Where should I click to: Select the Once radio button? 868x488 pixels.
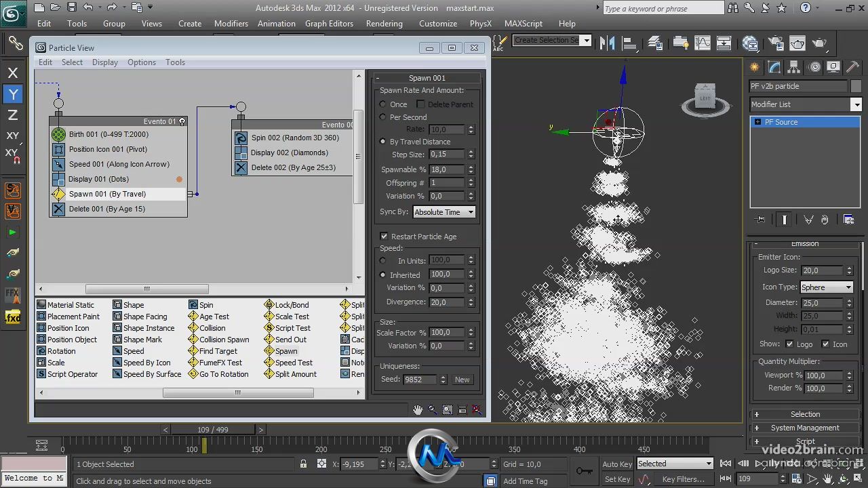pyautogui.click(x=383, y=104)
